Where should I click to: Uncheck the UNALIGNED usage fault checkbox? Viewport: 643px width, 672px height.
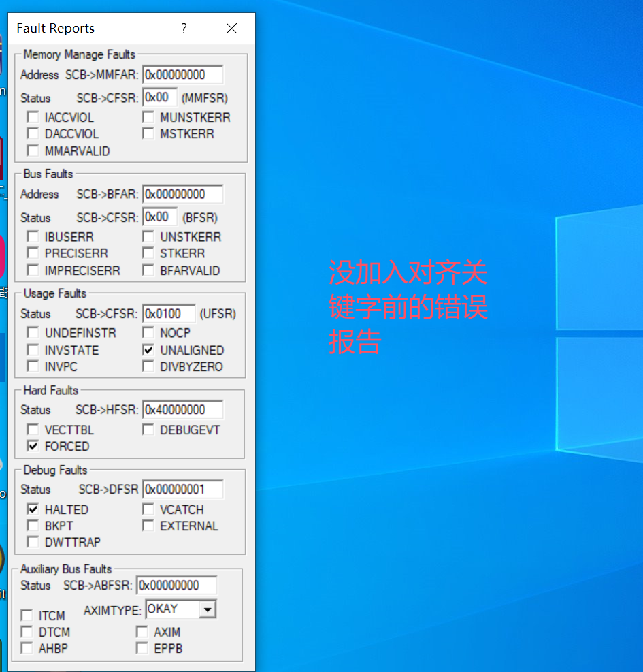click(x=148, y=350)
